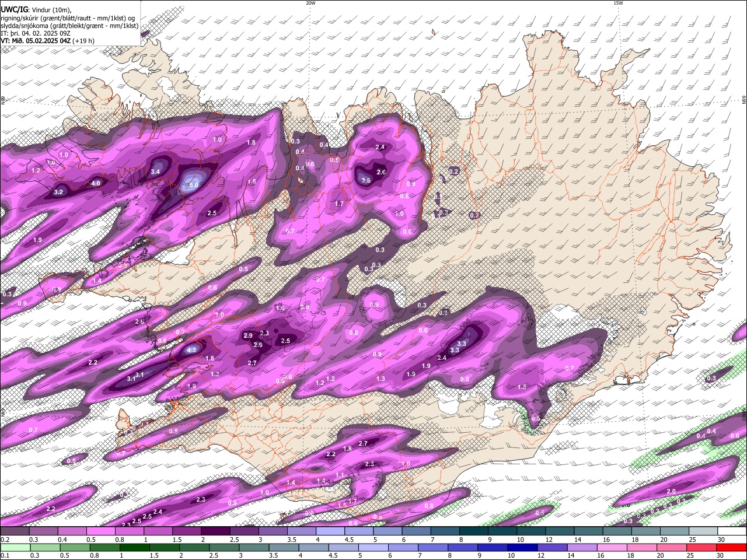The height and width of the screenshot is (560, 747).
Task: Click the 2.6 precipitation value on the map
Action: [381, 172]
